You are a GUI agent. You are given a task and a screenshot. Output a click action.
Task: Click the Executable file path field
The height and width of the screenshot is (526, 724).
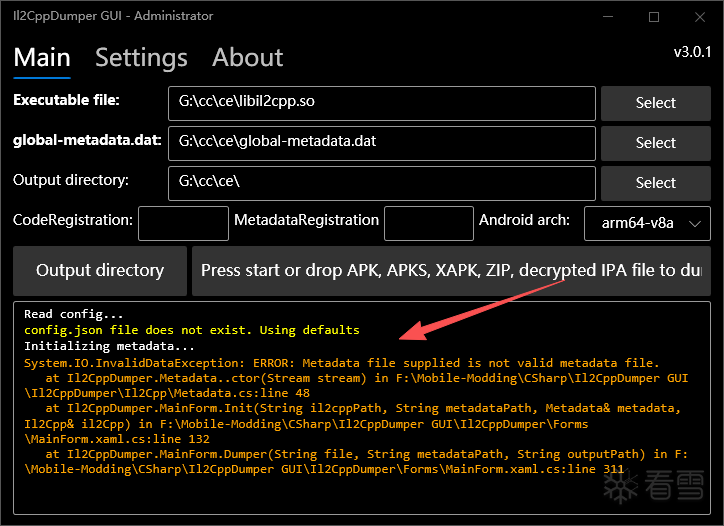382,103
